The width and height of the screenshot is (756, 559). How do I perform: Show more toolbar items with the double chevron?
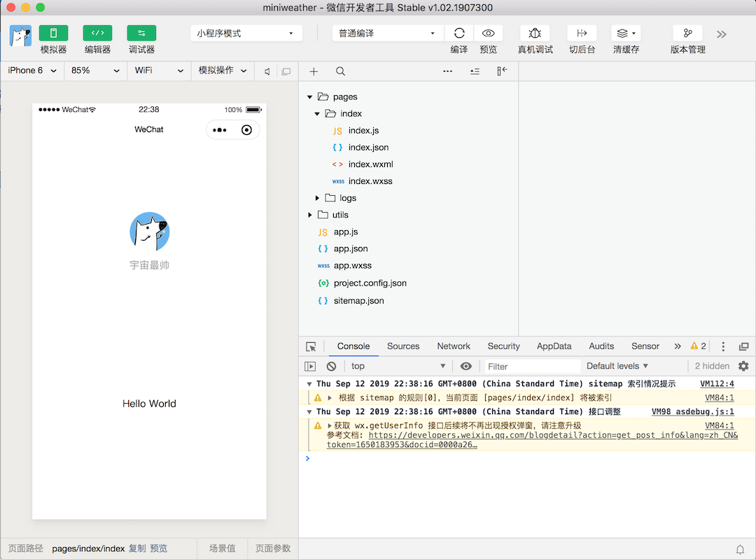[721, 34]
